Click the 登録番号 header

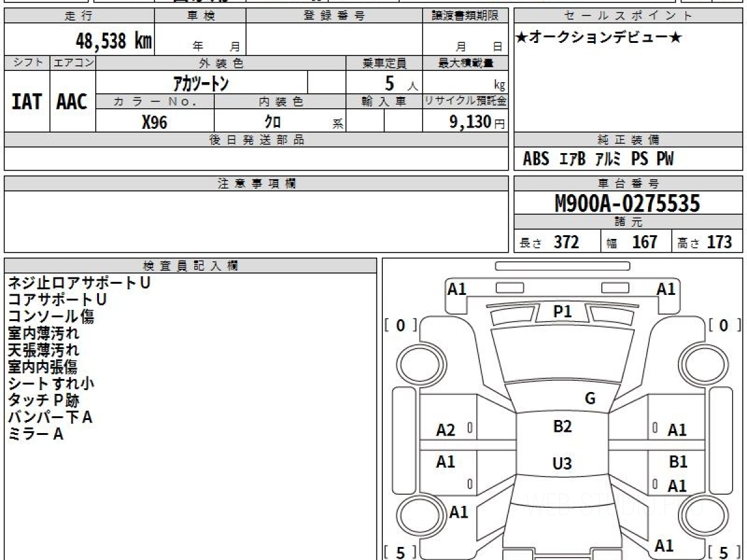pos(334,16)
